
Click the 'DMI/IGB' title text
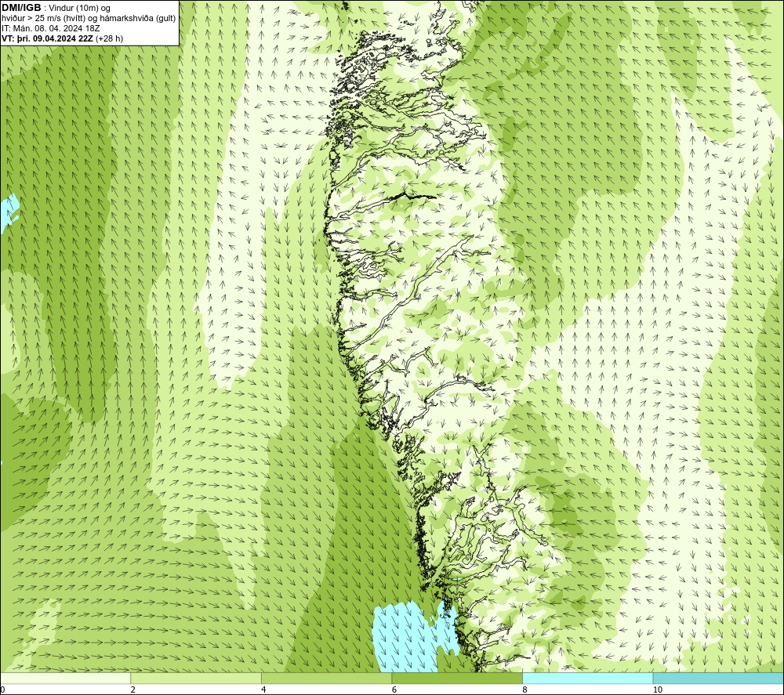pyautogui.click(x=21, y=8)
